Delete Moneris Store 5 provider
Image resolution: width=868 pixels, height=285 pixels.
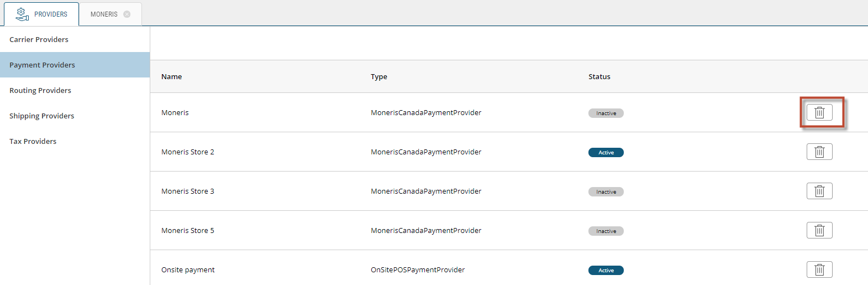click(819, 230)
